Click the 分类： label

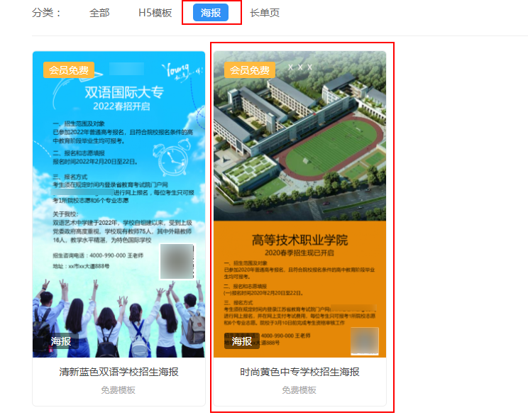pyautogui.click(x=46, y=13)
